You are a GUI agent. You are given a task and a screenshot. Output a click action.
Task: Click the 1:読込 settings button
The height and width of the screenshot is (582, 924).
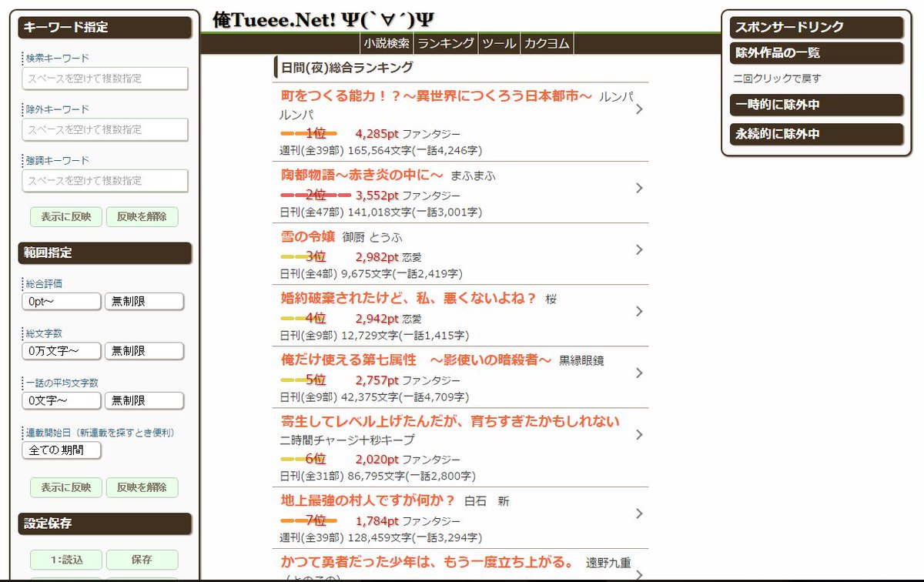(65, 560)
